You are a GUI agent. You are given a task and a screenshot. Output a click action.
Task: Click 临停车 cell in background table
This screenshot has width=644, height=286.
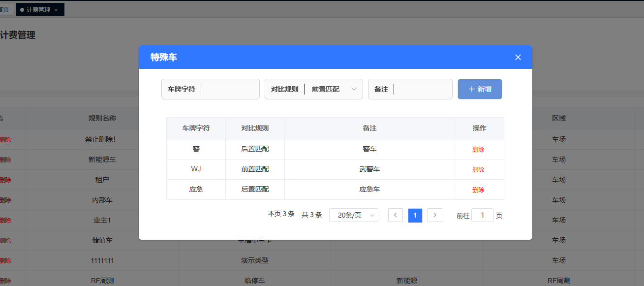(255, 281)
